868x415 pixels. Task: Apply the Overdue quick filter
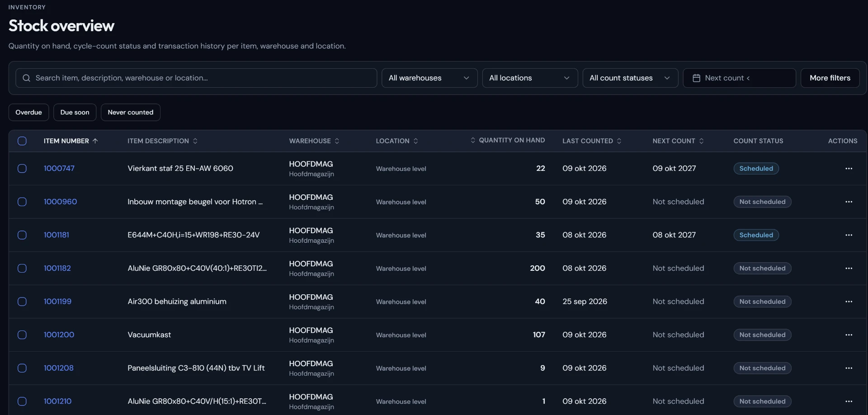point(28,112)
